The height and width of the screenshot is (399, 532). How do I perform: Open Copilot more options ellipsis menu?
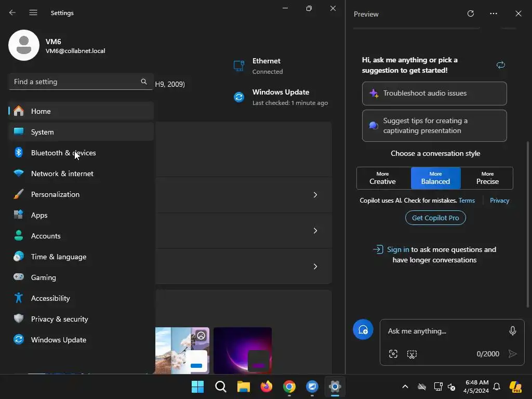(x=494, y=14)
